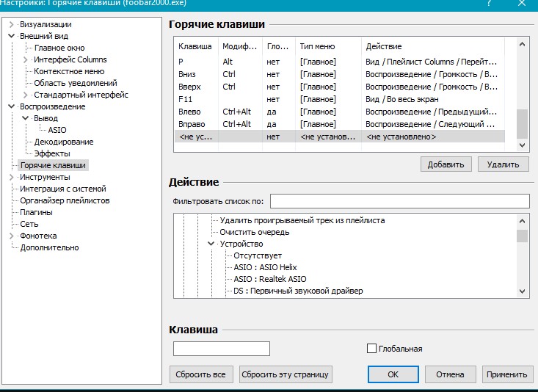The image size is (538, 392).
Task: Confirm settings with the OK button
Action: [393, 374]
